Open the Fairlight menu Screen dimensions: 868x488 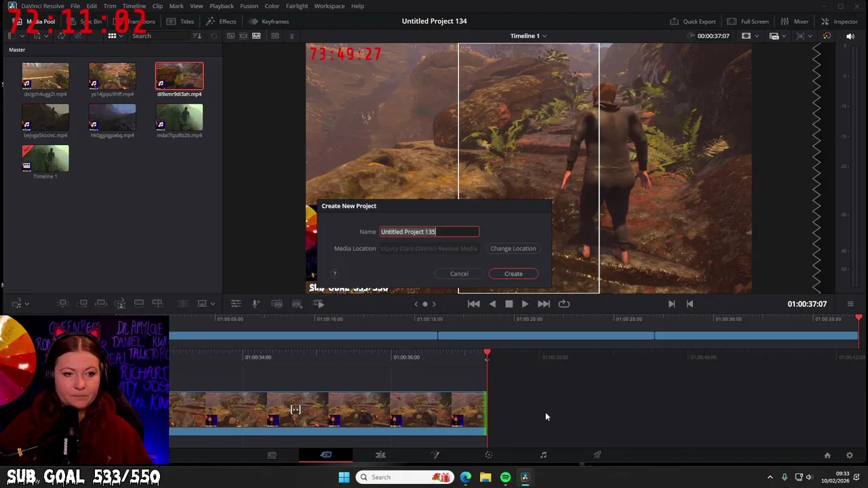click(297, 6)
